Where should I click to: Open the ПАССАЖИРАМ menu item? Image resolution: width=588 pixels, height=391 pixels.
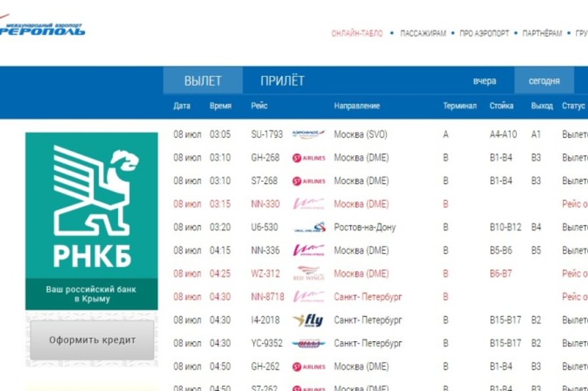[422, 34]
